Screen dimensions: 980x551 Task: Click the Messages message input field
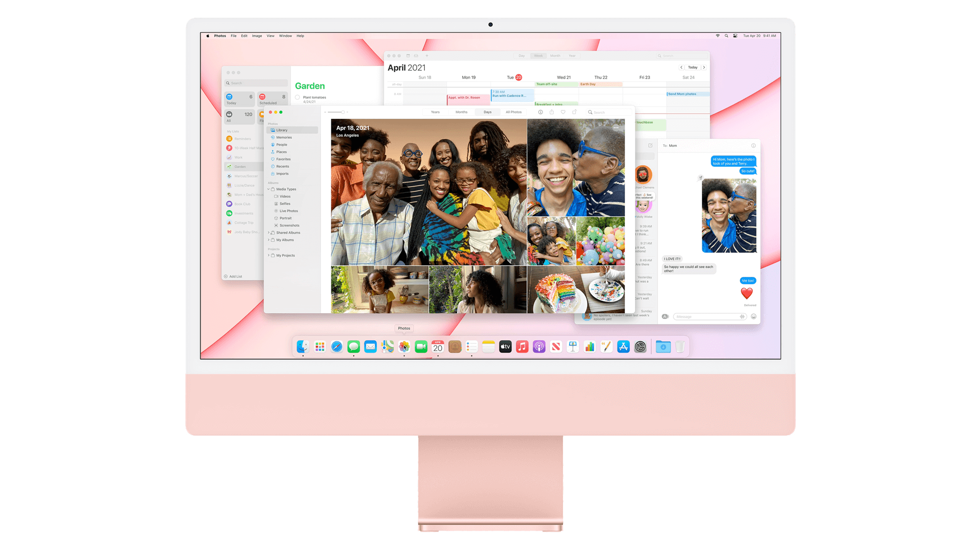pyautogui.click(x=709, y=316)
